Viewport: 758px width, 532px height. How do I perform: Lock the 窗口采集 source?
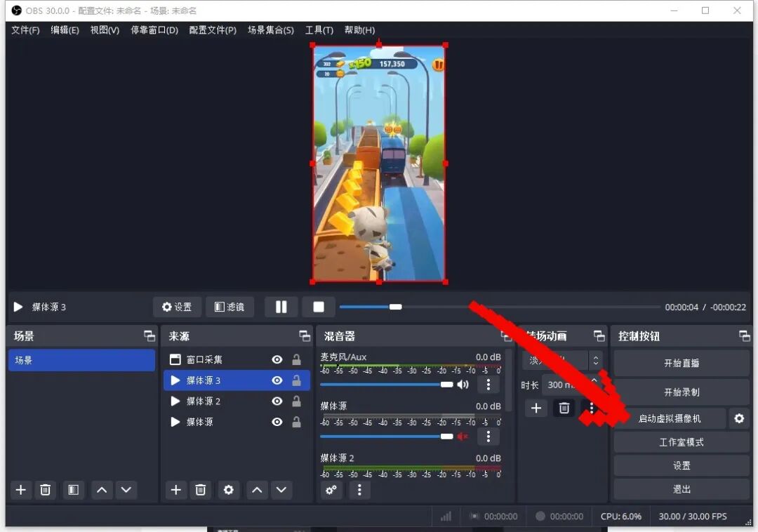[296, 359]
